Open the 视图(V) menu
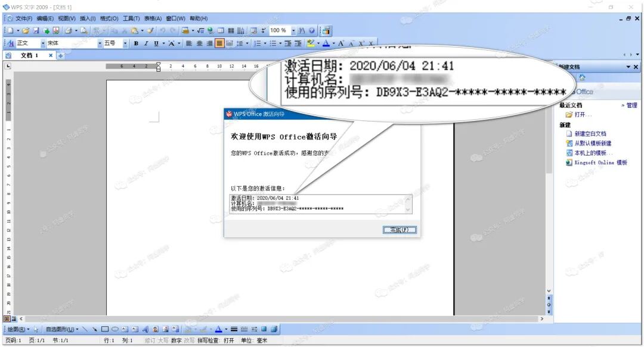Screen dimensions: 644x347 click(67, 18)
